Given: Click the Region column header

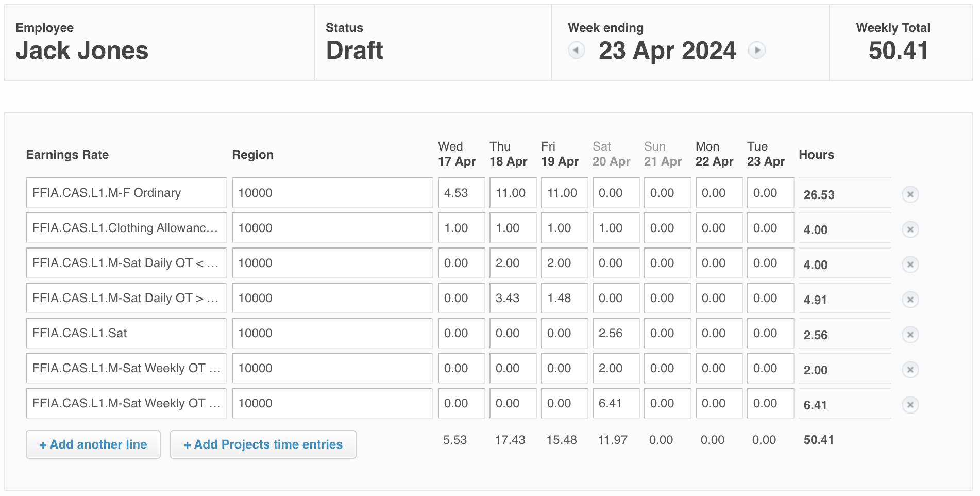Looking at the screenshot, I should 252,155.
